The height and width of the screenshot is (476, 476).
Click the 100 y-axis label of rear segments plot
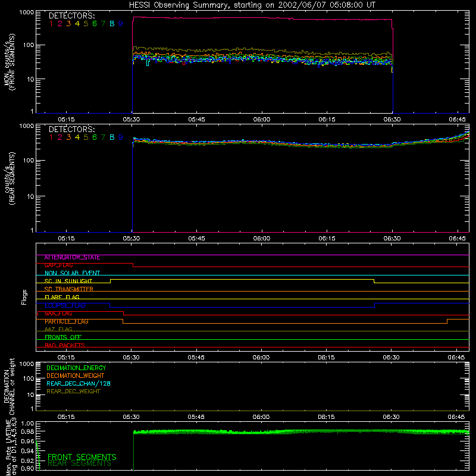pos(29,160)
